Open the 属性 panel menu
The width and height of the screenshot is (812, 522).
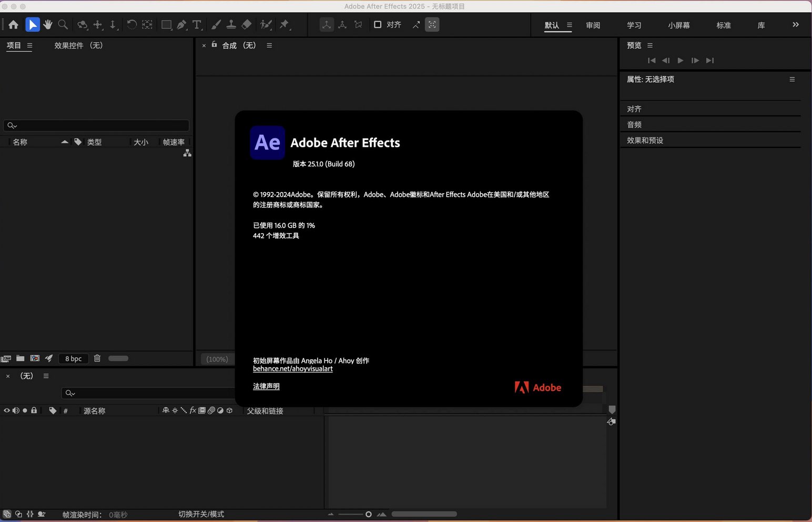[792, 79]
